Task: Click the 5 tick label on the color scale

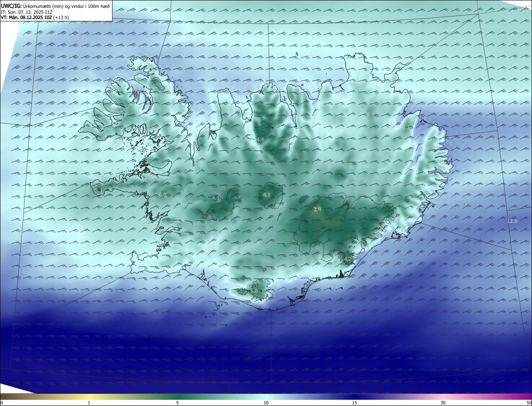Action: point(177,403)
